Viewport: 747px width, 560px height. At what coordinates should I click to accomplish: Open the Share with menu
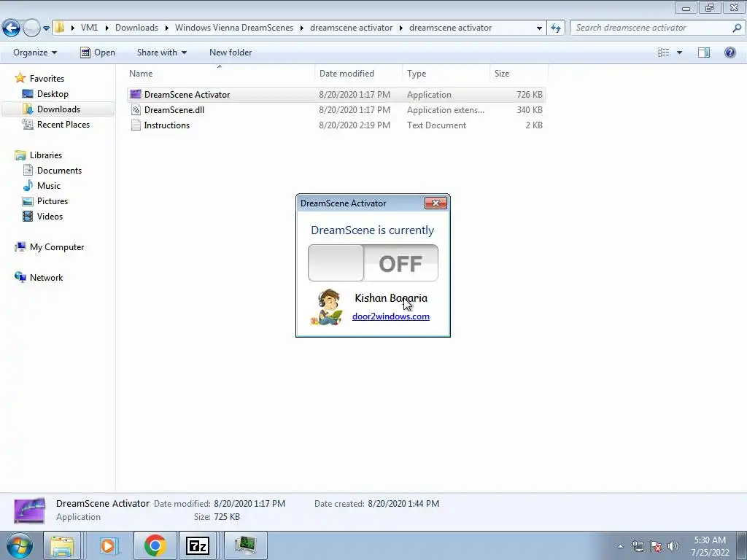pos(161,52)
